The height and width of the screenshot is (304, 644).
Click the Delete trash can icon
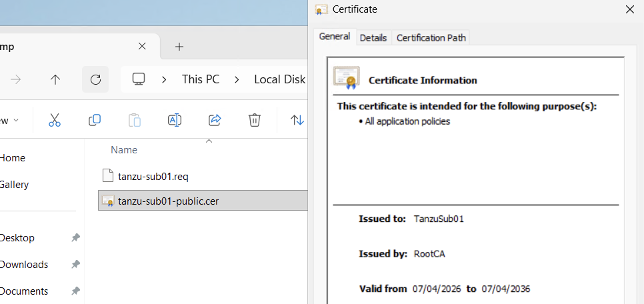click(x=254, y=120)
